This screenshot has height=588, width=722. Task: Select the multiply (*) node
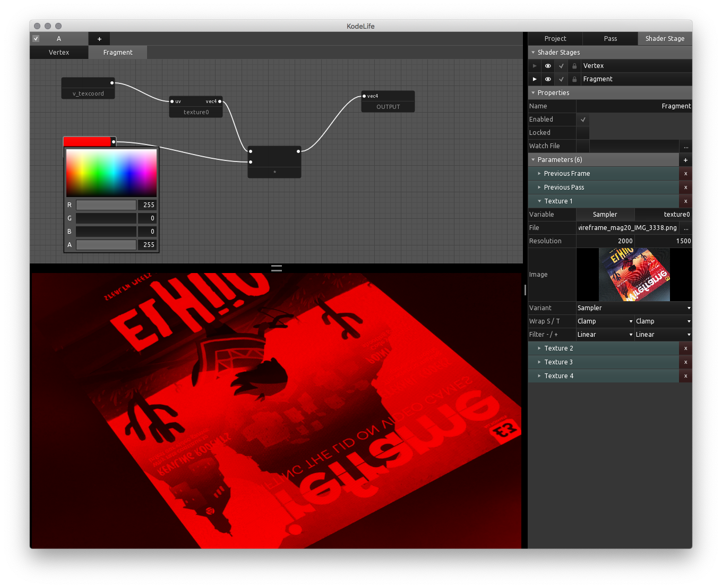coord(274,162)
